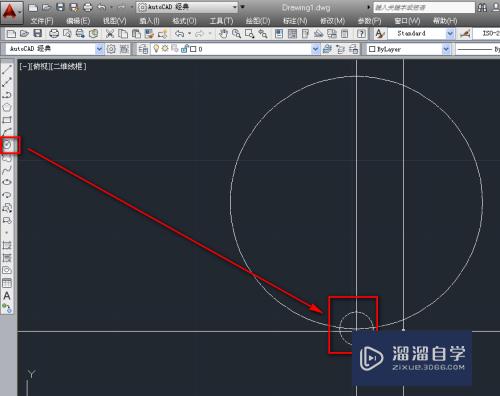Click the keyword search input field
Image resolution: width=500 pixels, height=396 pixels.
pyautogui.click(x=424, y=7)
